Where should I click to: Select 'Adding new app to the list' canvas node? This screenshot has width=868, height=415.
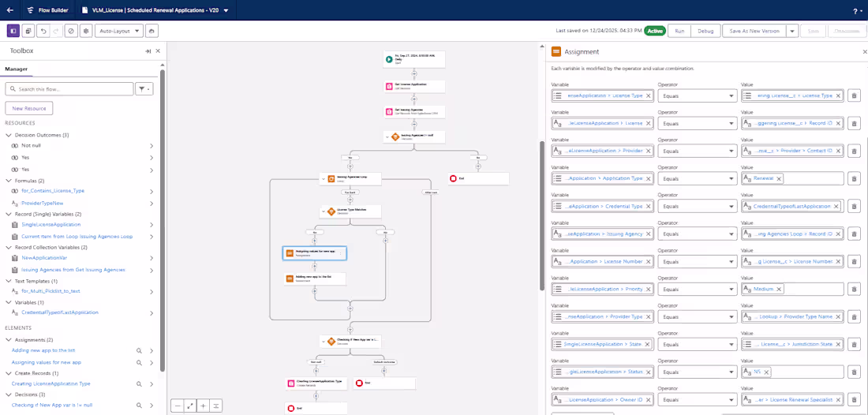[314, 279]
